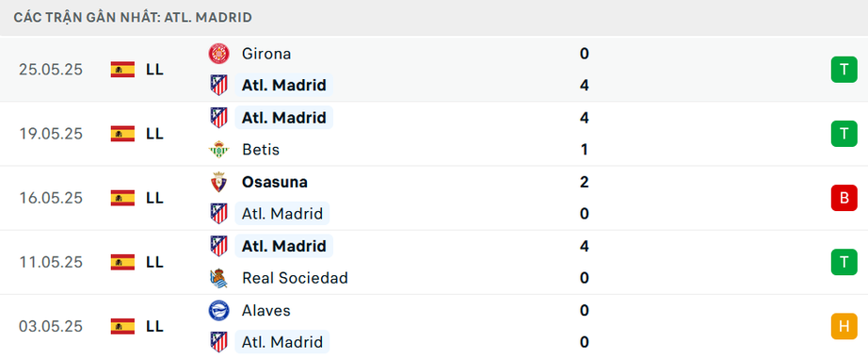Click Atl. Madrid crest in 25.05.25 match
Viewport: 868px width, 358px height.
click(218, 86)
